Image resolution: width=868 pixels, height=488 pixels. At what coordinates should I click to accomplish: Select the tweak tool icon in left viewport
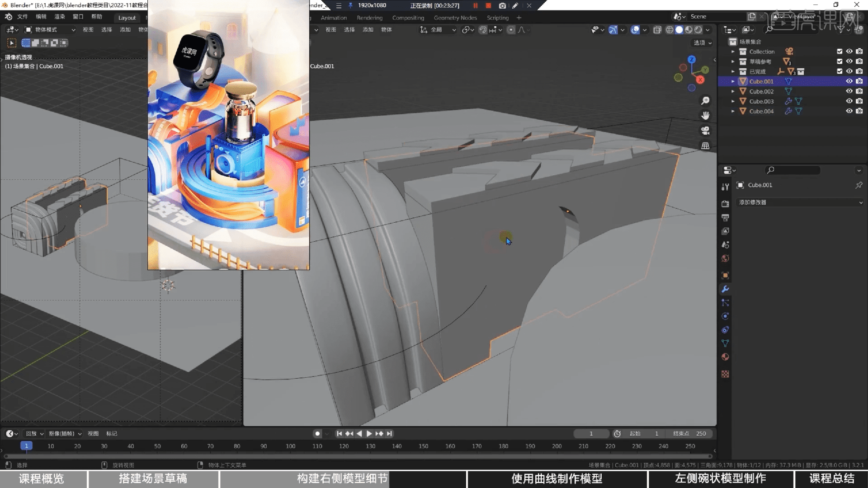point(12,43)
